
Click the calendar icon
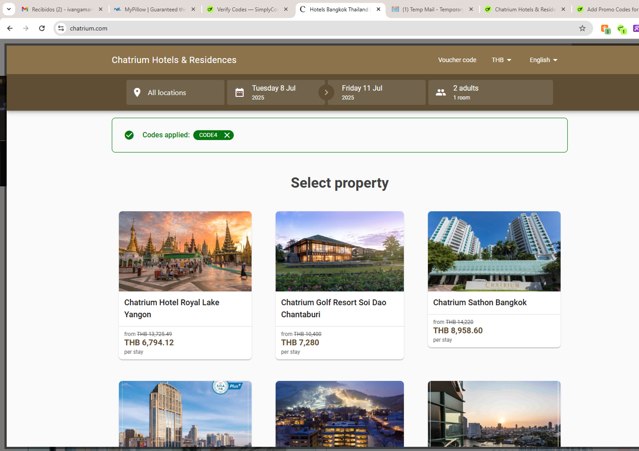[x=240, y=92]
